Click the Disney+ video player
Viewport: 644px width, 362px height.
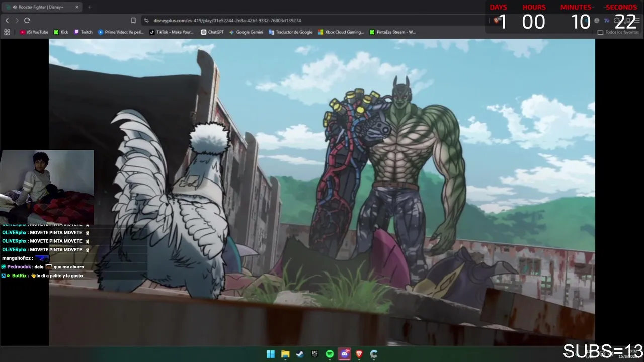click(322, 193)
